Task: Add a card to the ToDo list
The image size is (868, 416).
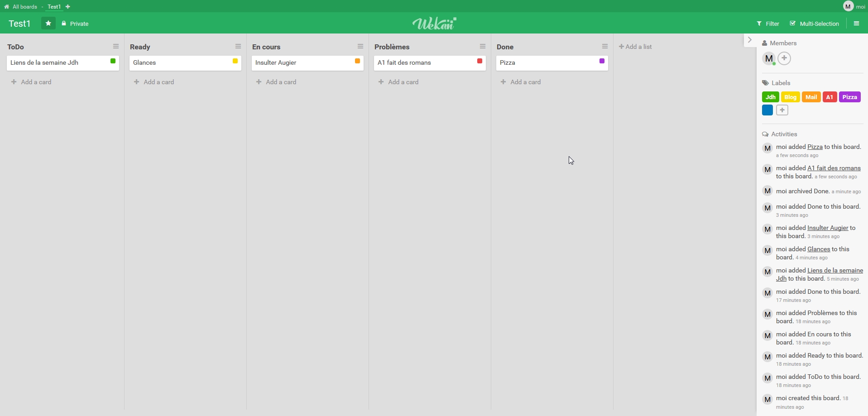Action: tap(31, 82)
